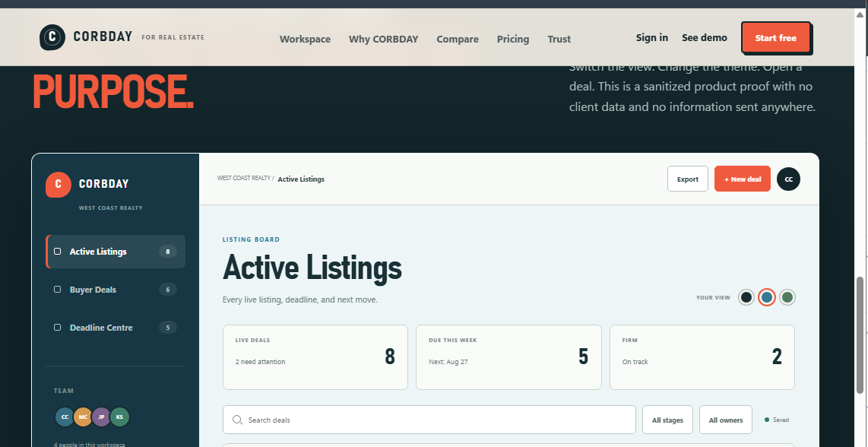
Task: Click the 'YOUR VIEW' label
Action: tap(713, 297)
